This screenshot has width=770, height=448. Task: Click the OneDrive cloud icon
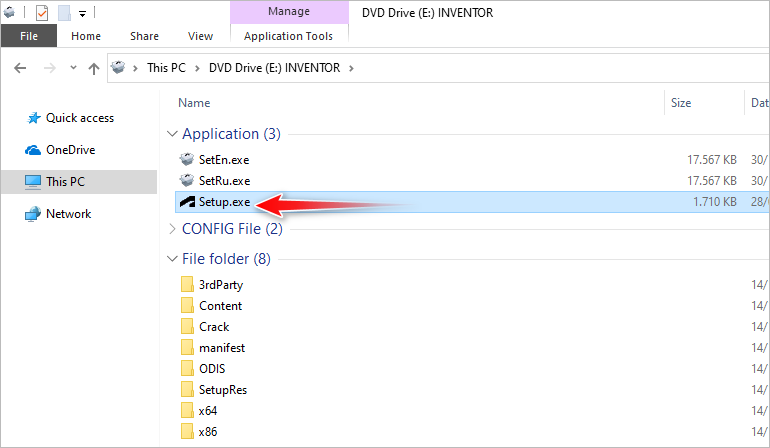(32, 150)
